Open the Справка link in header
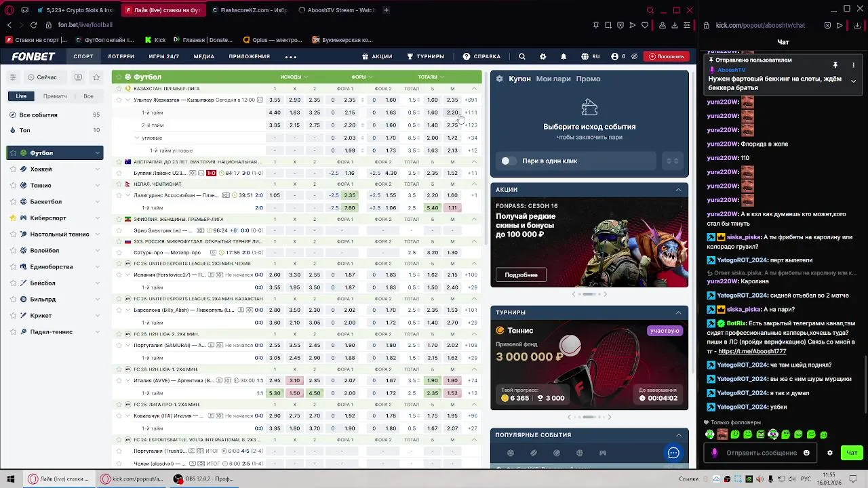The image size is (868, 488). click(x=481, y=56)
